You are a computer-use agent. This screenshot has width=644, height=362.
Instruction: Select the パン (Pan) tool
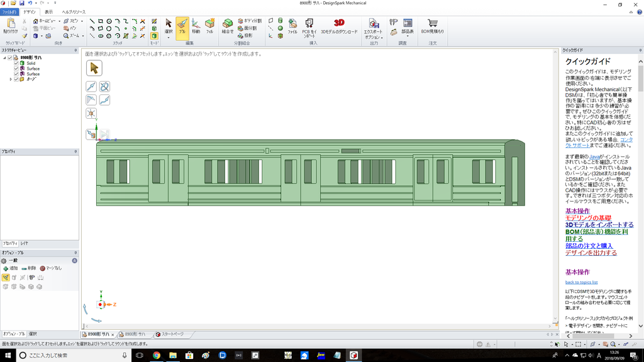coord(70,28)
